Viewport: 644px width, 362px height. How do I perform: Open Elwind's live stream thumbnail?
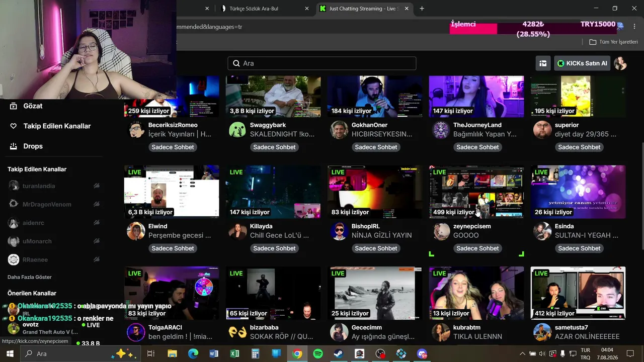point(172,192)
